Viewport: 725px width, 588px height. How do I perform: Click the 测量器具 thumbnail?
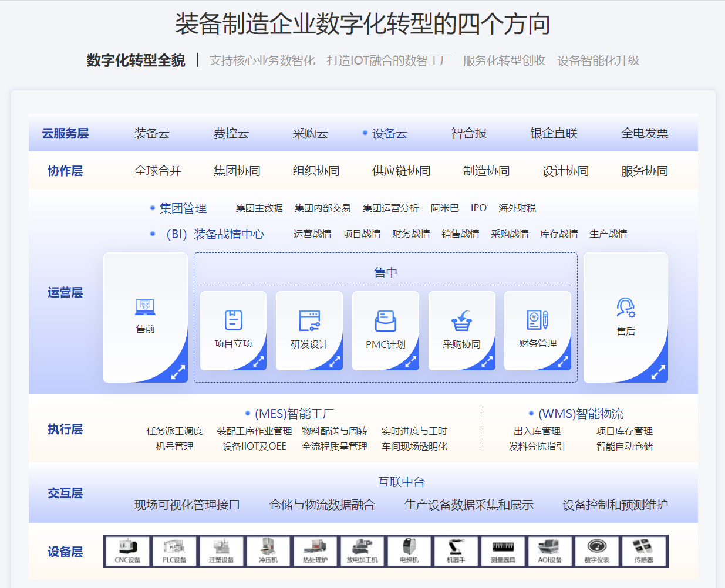503,551
